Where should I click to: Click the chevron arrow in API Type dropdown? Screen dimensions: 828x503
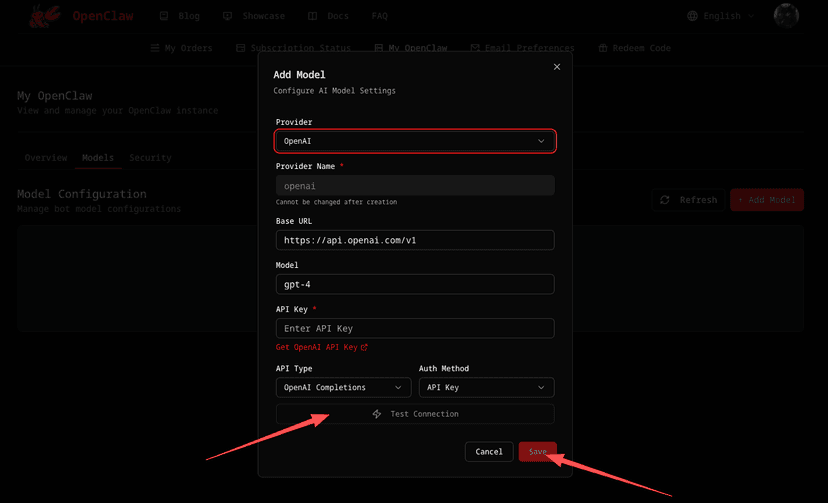pos(398,387)
